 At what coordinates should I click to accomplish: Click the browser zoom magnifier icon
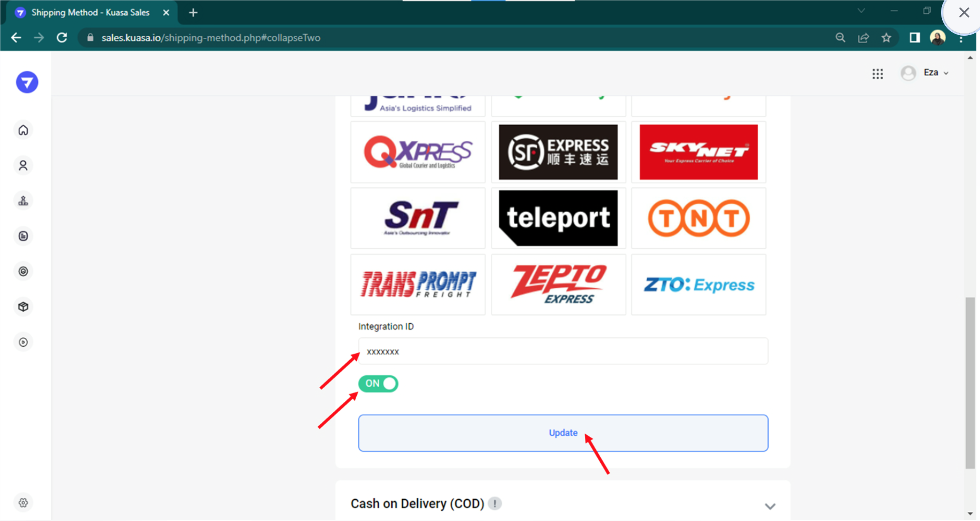[840, 38]
